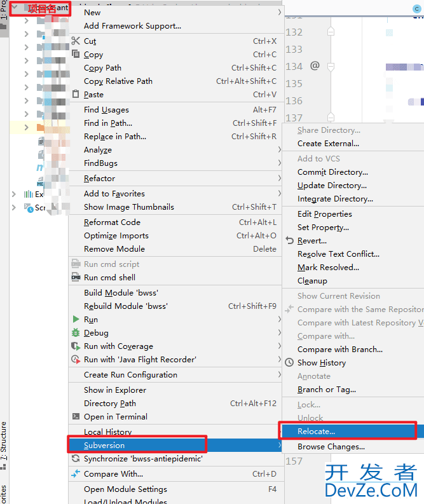The height and width of the screenshot is (504, 424).
Task: Select Show in Explorer
Action: point(176,390)
